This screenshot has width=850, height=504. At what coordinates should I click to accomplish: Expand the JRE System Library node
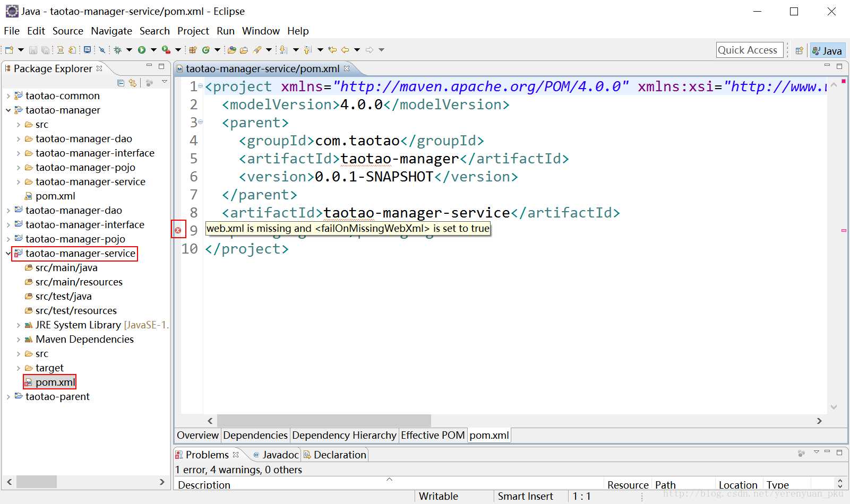coord(18,325)
